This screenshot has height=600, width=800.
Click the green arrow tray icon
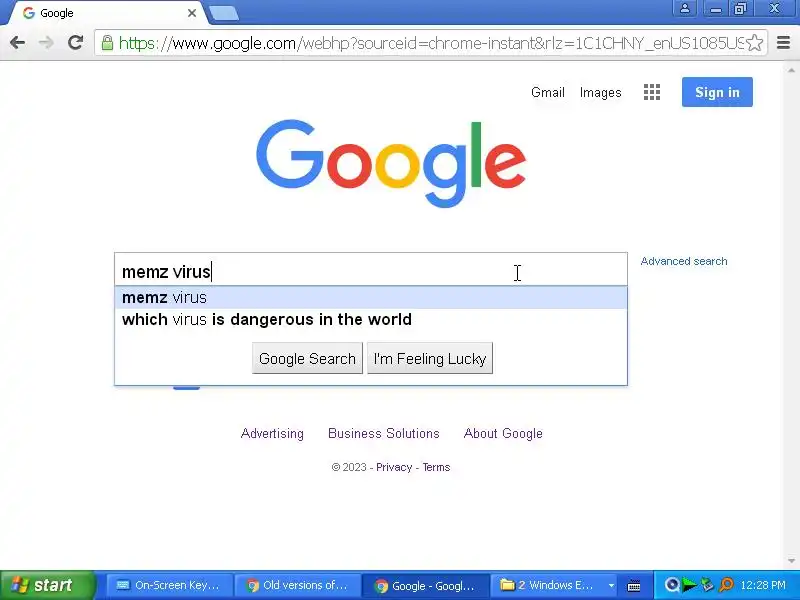(689, 585)
